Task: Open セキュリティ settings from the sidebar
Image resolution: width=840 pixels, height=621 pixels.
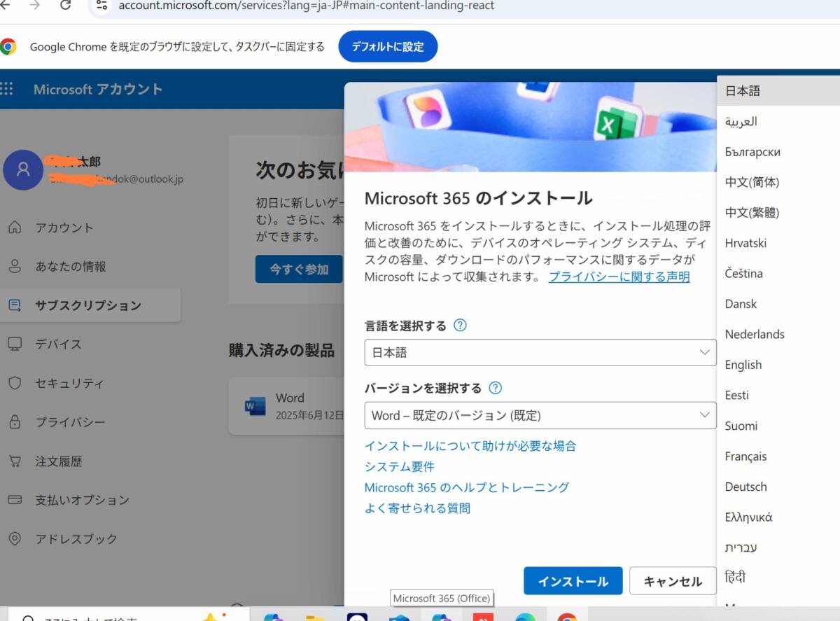Action: (70, 383)
